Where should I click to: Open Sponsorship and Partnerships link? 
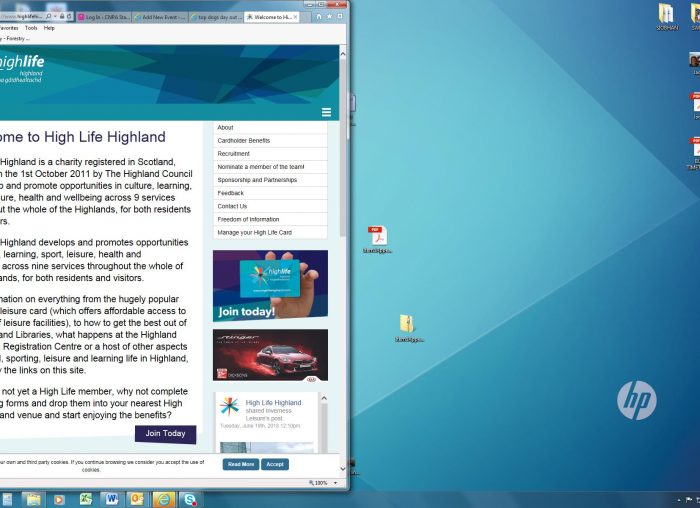pos(270,180)
